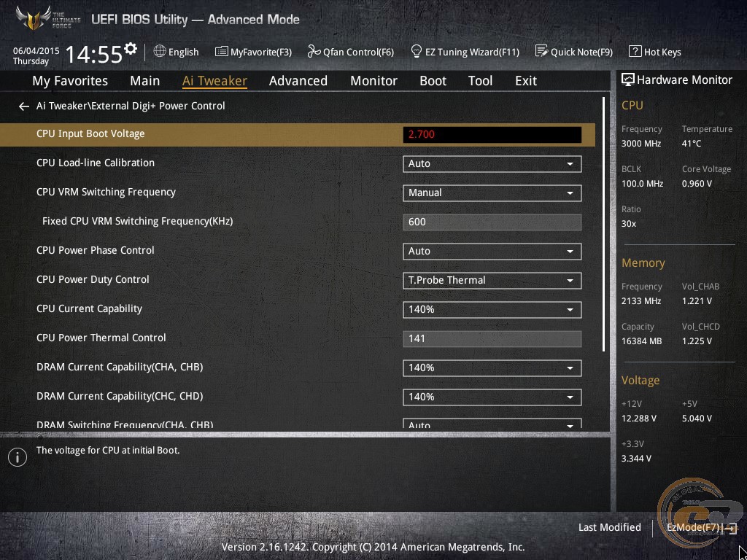Image resolution: width=747 pixels, height=560 pixels.
Task: Select CPU Power Duty Control label
Action: click(x=93, y=279)
